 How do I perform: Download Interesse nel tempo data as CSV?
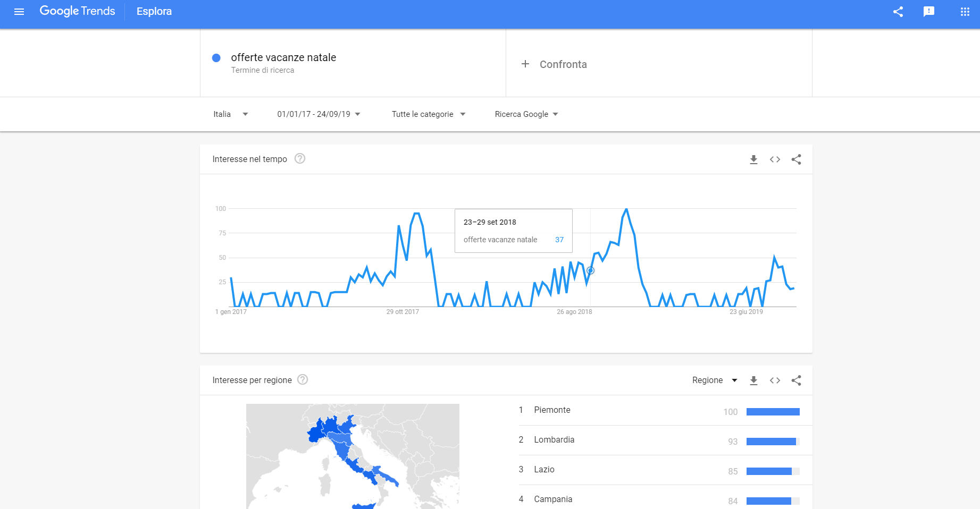point(753,159)
